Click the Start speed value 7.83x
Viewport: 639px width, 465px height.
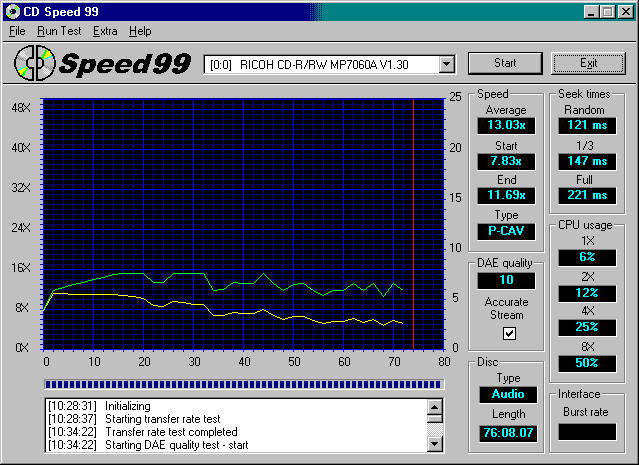tap(506, 161)
